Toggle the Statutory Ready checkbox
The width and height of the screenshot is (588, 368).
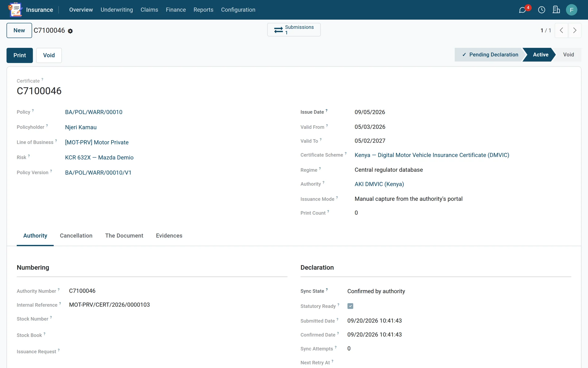350,306
